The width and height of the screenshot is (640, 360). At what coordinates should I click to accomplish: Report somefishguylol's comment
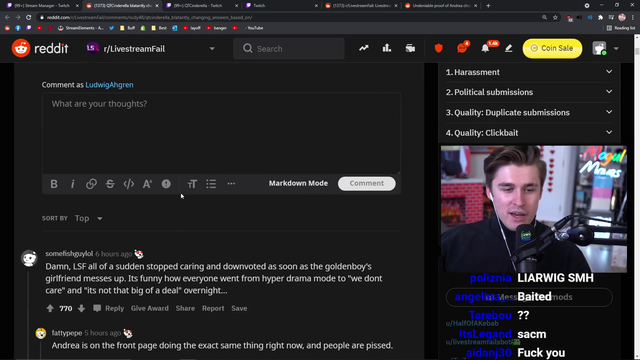coord(213,308)
